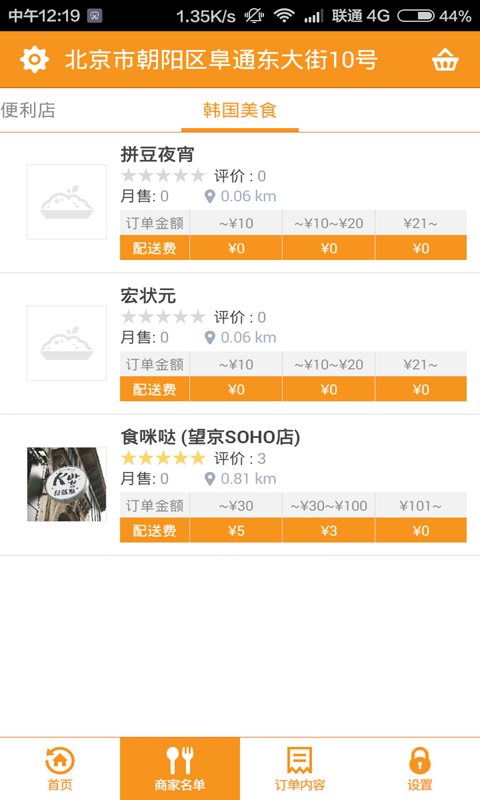The height and width of the screenshot is (800, 480).
Task: Open 订单内容 receipt icon
Action: [x=299, y=761]
